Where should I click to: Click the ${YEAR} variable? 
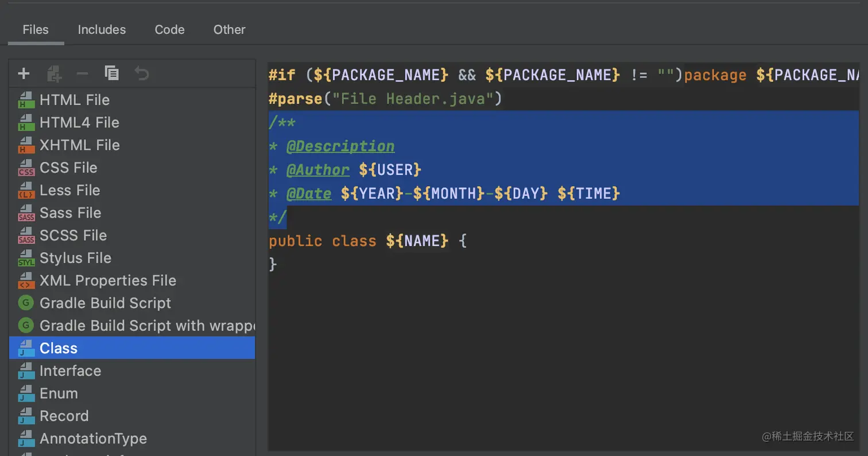point(372,194)
